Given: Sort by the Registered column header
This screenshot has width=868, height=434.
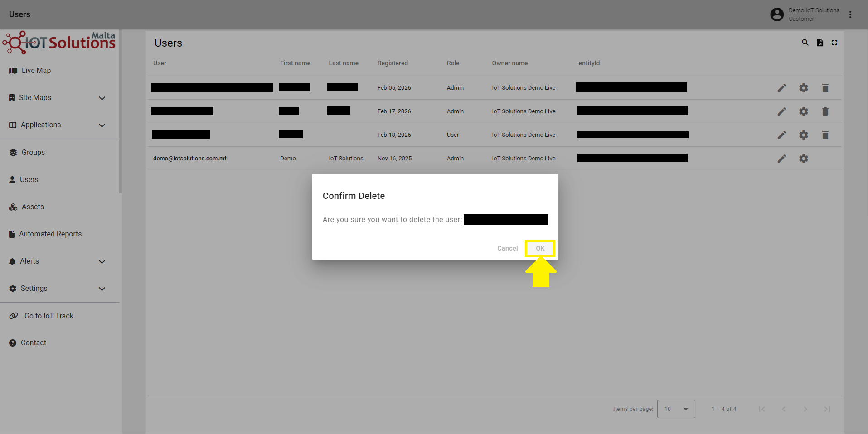Looking at the screenshot, I should pos(393,63).
